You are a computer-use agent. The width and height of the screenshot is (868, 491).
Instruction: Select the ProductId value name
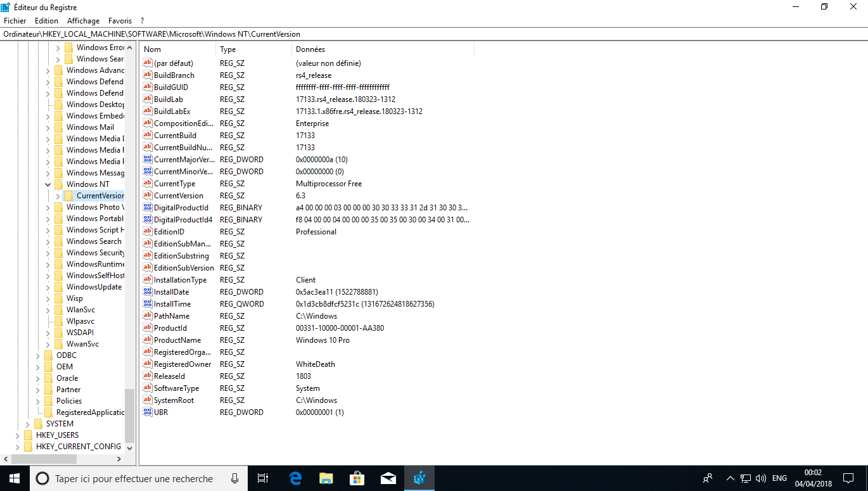(x=170, y=328)
